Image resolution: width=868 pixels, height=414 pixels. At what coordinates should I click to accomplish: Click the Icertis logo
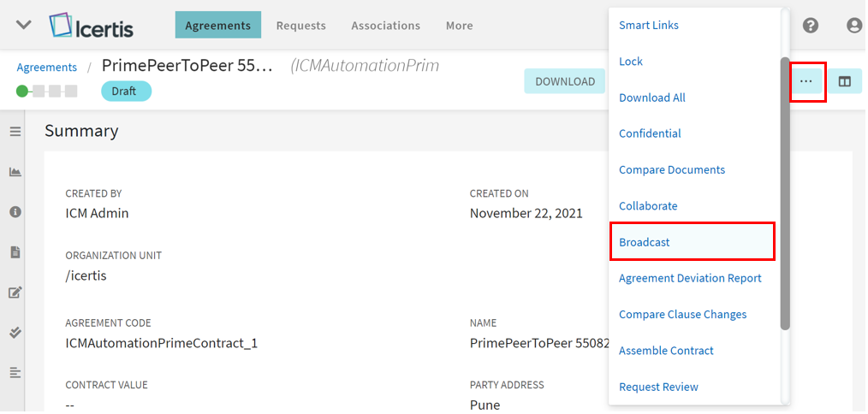coord(92,26)
